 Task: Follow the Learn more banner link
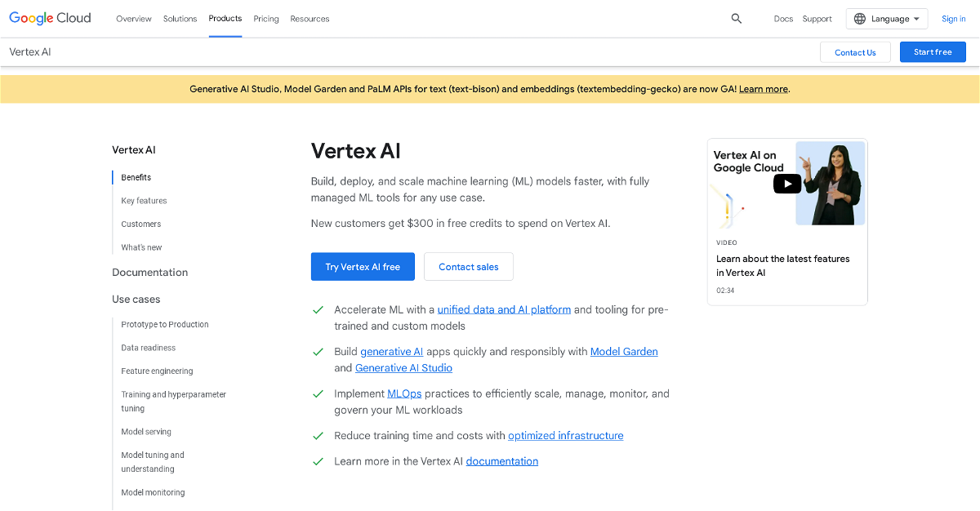pyautogui.click(x=763, y=89)
